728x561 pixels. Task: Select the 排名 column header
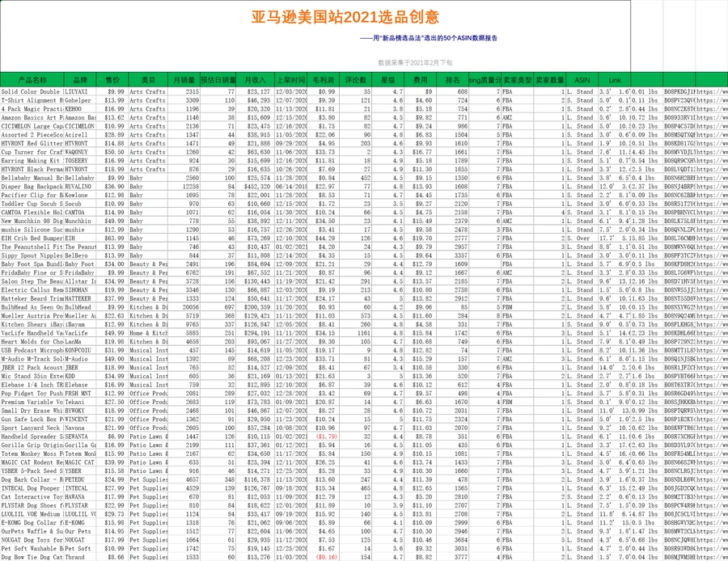point(453,80)
